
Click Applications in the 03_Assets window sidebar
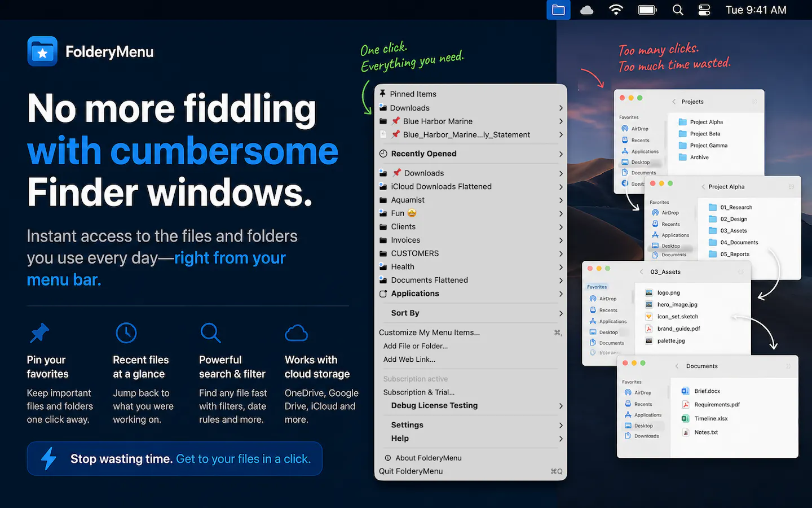608,321
